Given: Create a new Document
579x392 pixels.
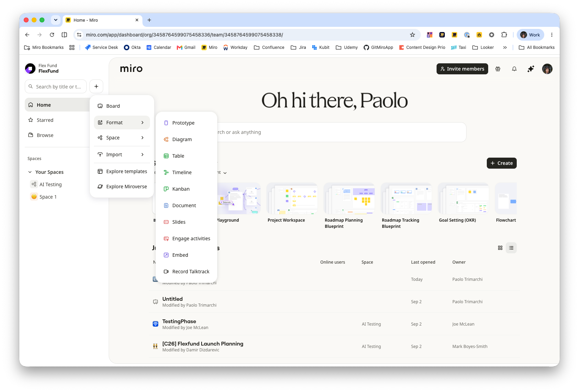Looking at the screenshot, I should [186, 205].
